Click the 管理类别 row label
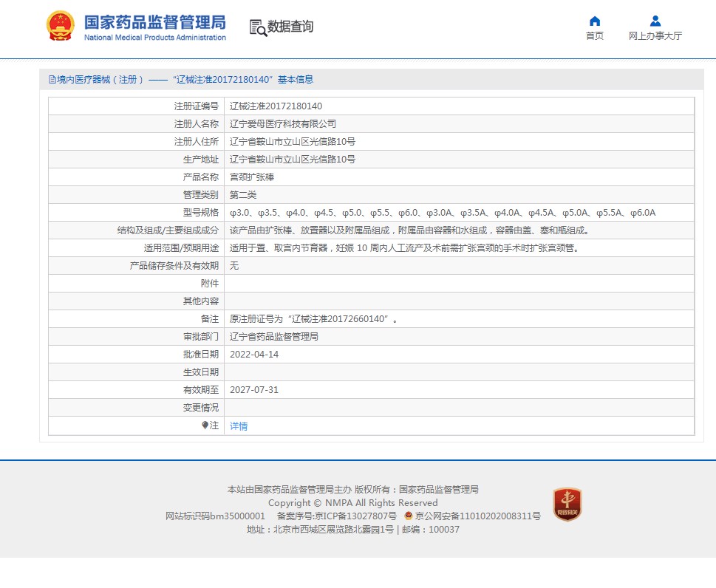Image resolution: width=716 pixels, height=588 pixels. (201, 195)
